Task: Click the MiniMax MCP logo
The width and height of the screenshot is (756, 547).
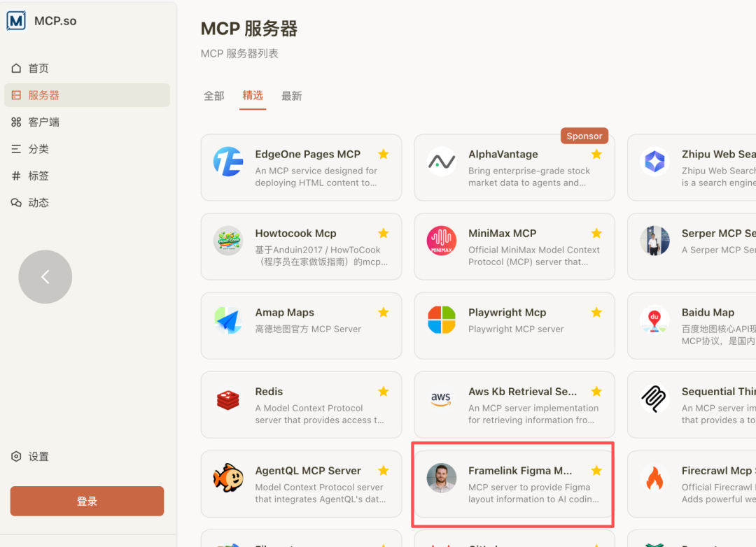Action: (x=441, y=241)
